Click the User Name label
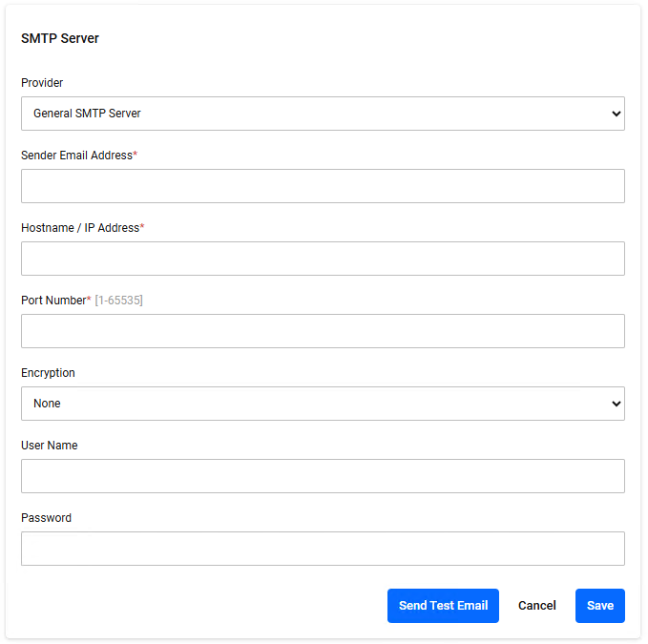This screenshot has height=644, width=648. coord(50,446)
